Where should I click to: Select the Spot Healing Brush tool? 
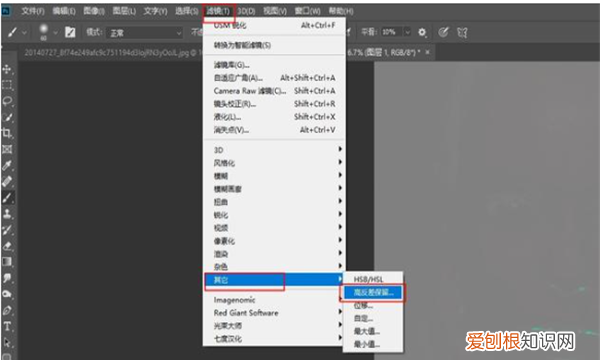click(x=7, y=181)
